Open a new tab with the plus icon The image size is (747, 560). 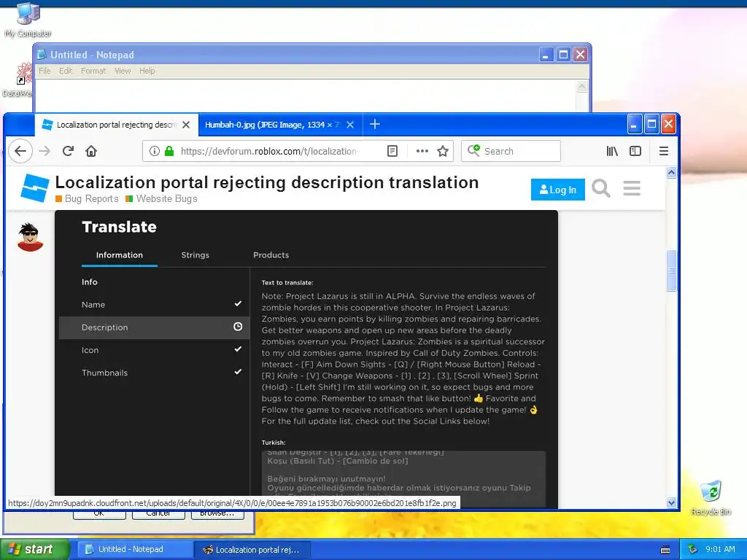[x=375, y=124]
